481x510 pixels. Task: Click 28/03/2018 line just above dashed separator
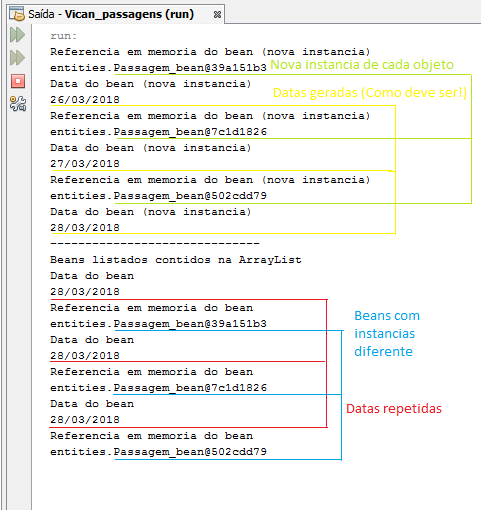point(85,227)
